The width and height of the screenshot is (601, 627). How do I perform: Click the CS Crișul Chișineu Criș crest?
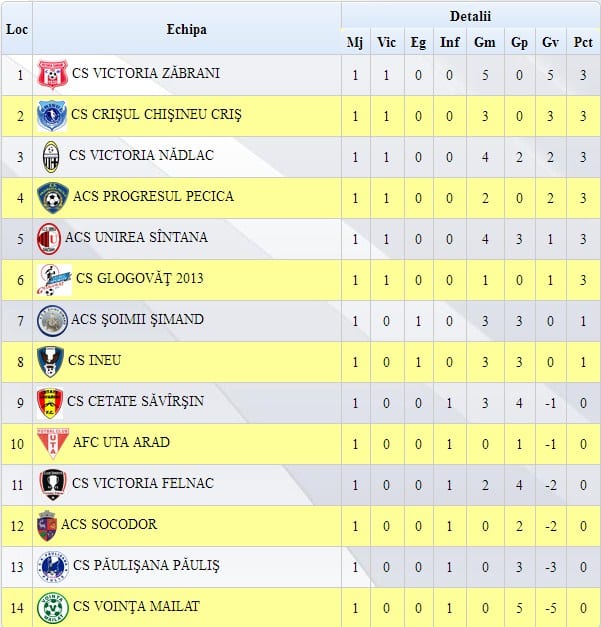[x=52, y=116]
